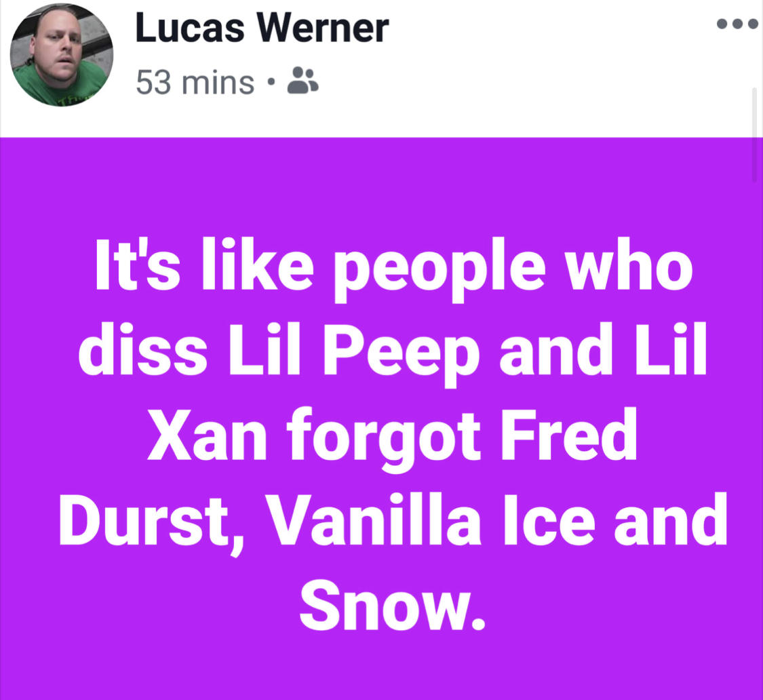The width and height of the screenshot is (763, 700).
Task: Click the text line 'diss Lil Peep and Lil'
Action: tap(392, 351)
